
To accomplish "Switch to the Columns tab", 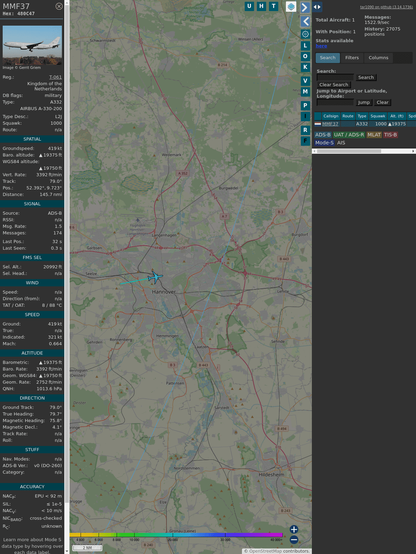I will [378, 58].
